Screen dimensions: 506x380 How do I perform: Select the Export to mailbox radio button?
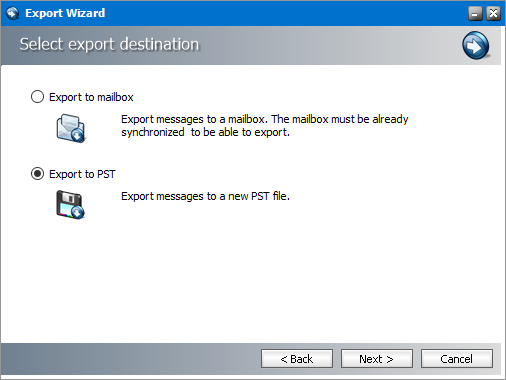coord(37,97)
